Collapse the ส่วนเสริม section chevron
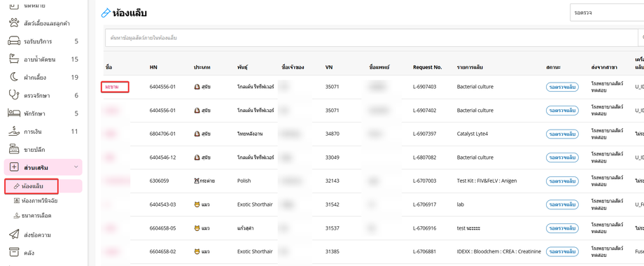The width and height of the screenshot is (644, 266). [x=76, y=167]
